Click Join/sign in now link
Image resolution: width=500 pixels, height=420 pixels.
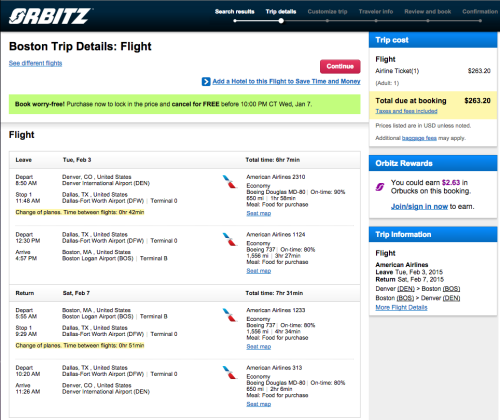click(x=419, y=207)
